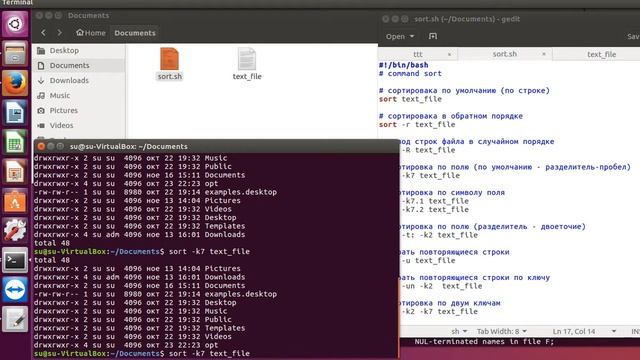
Task: Open Ubuntu Dash search from the launcher
Action: pos(15,24)
